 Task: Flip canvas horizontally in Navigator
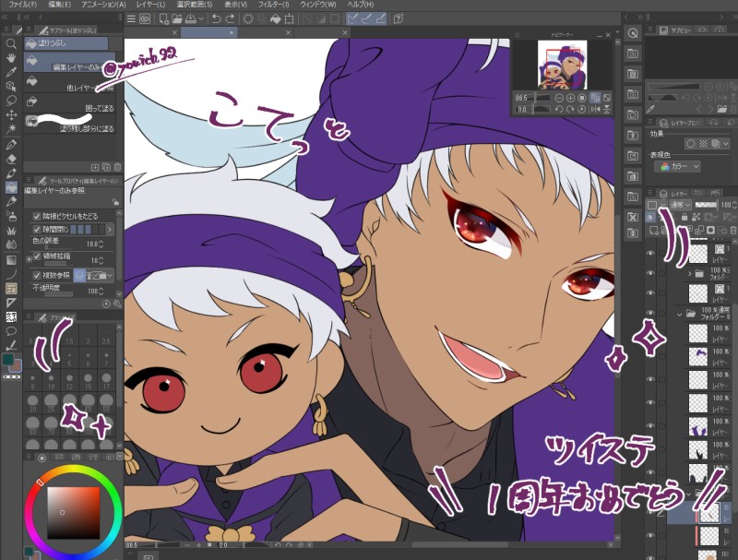(x=595, y=109)
